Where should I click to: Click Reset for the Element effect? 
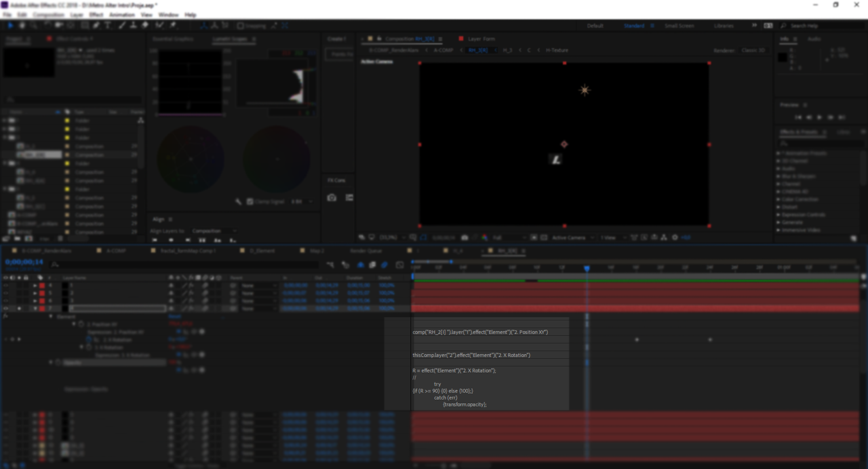point(174,317)
